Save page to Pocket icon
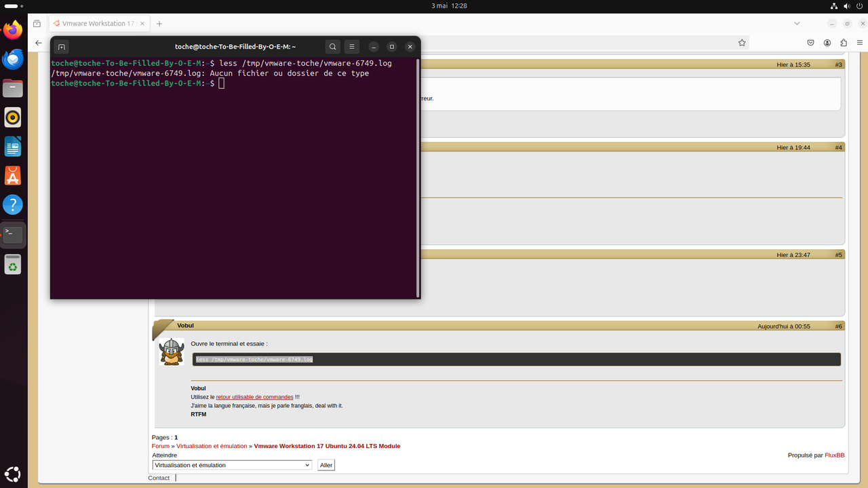 [x=810, y=43]
